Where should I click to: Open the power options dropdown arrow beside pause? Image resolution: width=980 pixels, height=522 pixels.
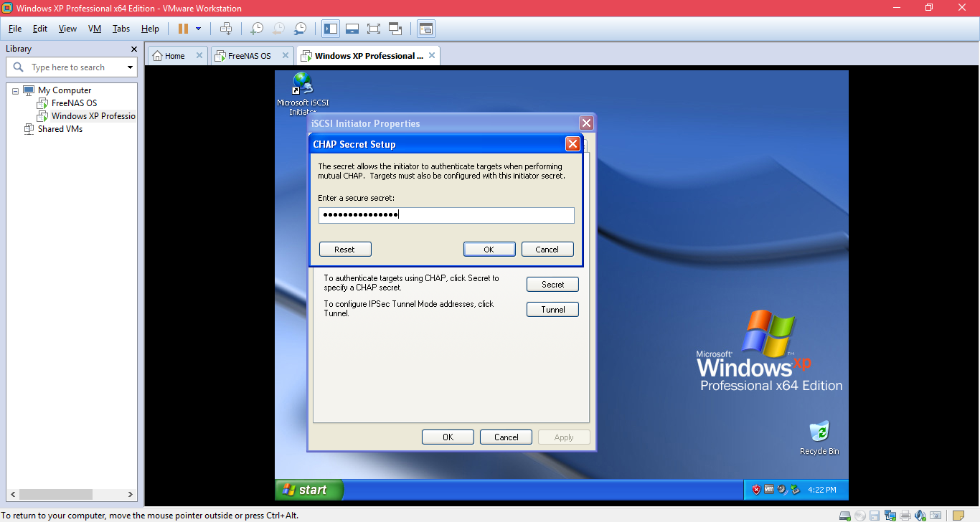[199, 29]
